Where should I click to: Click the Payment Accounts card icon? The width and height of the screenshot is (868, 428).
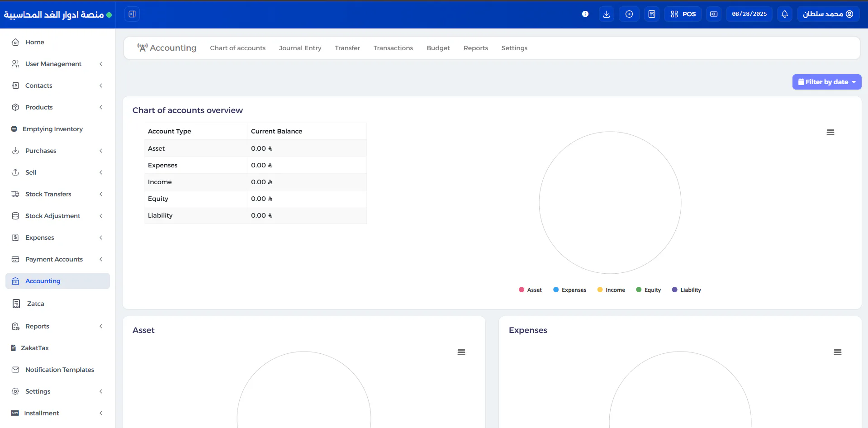15,259
